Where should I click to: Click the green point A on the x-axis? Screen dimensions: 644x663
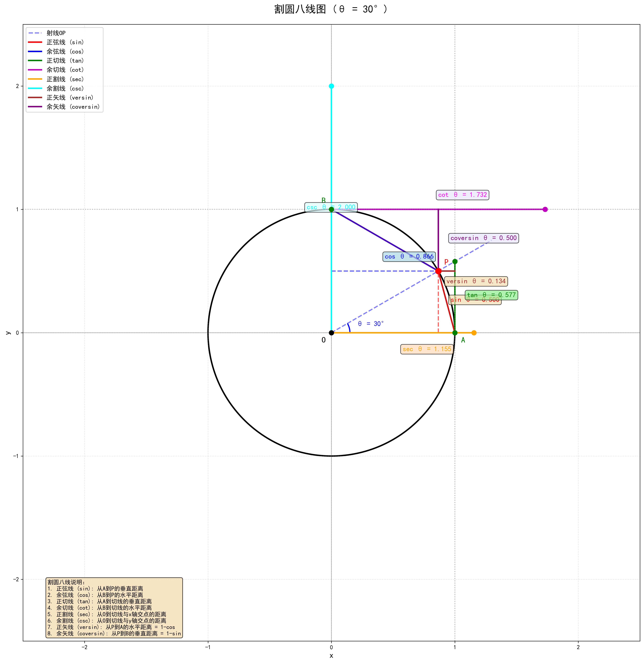point(455,333)
